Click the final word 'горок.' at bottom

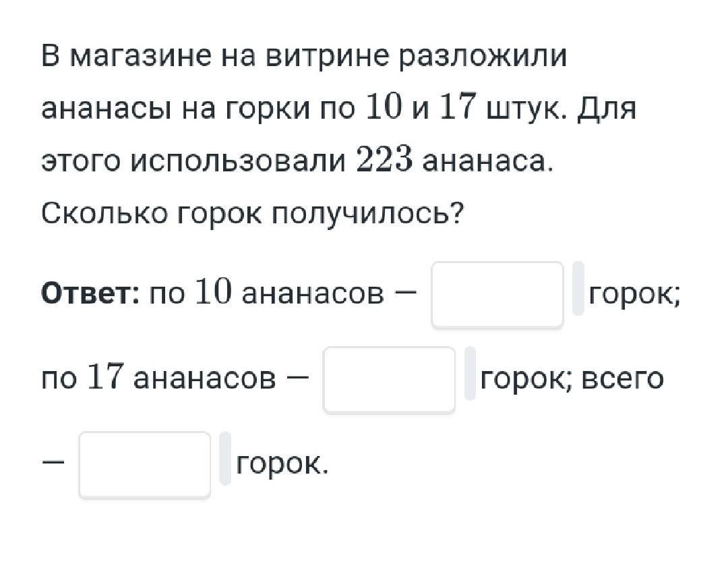pos(282,463)
